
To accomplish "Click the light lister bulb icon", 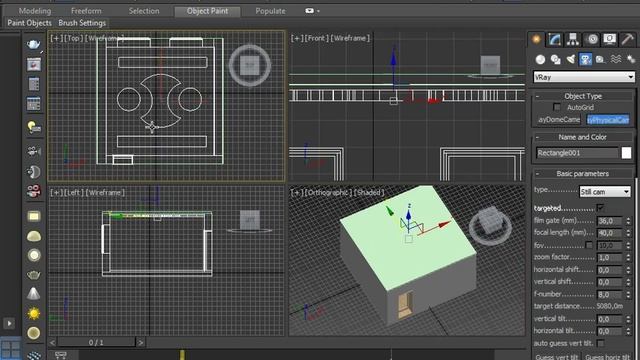I will click(34, 127).
